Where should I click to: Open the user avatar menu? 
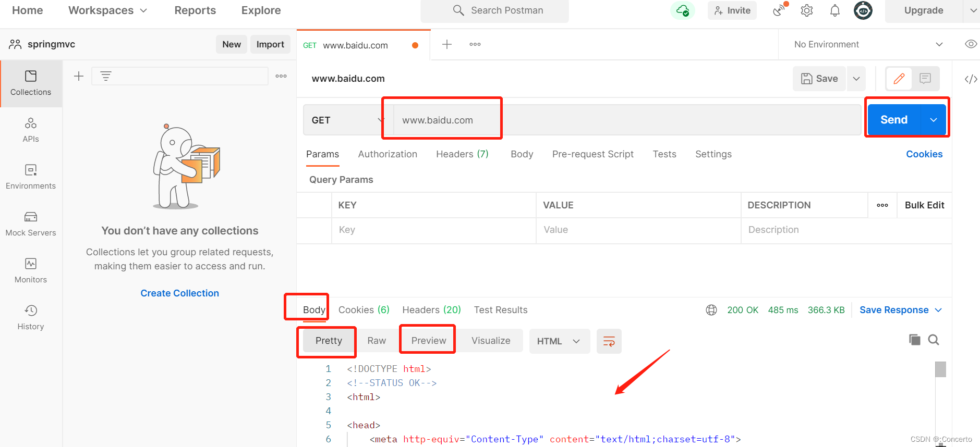tap(863, 10)
